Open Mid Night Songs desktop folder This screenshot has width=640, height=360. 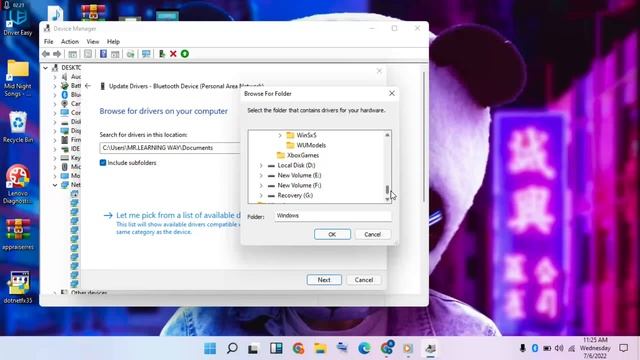coord(18,78)
